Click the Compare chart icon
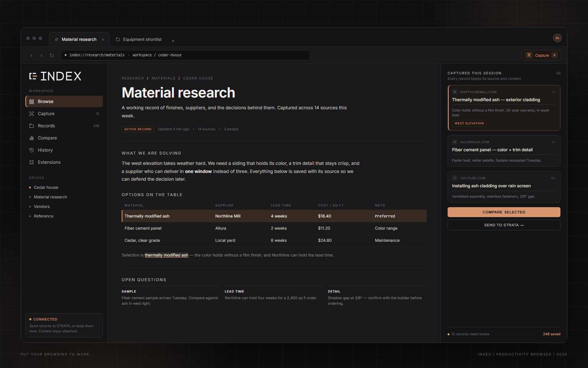Image resolution: width=588 pixels, height=368 pixels. (x=32, y=138)
